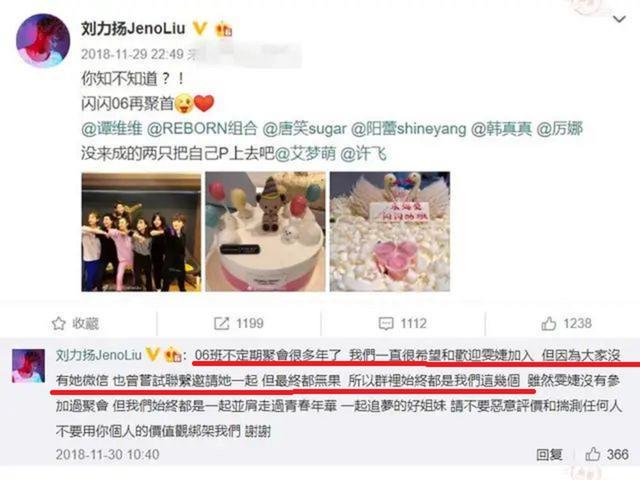Click the 回复 reply button
The width and height of the screenshot is (640, 480).
point(549,454)
